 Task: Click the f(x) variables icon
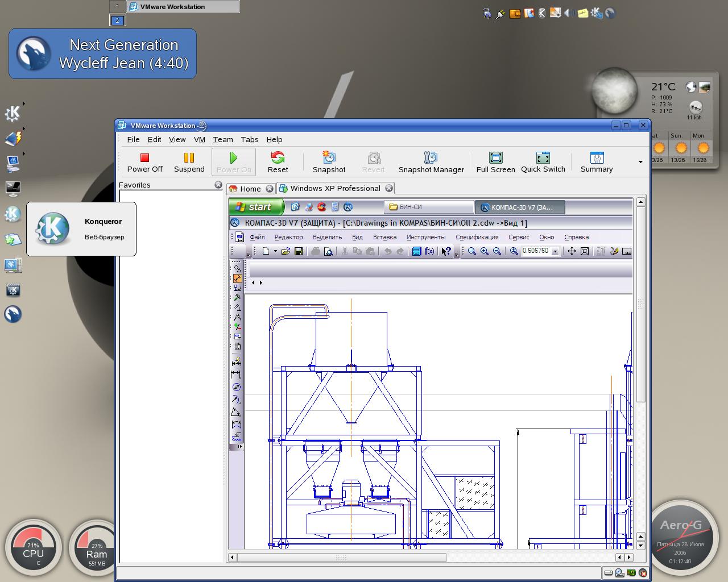click(x=429, y=251)
